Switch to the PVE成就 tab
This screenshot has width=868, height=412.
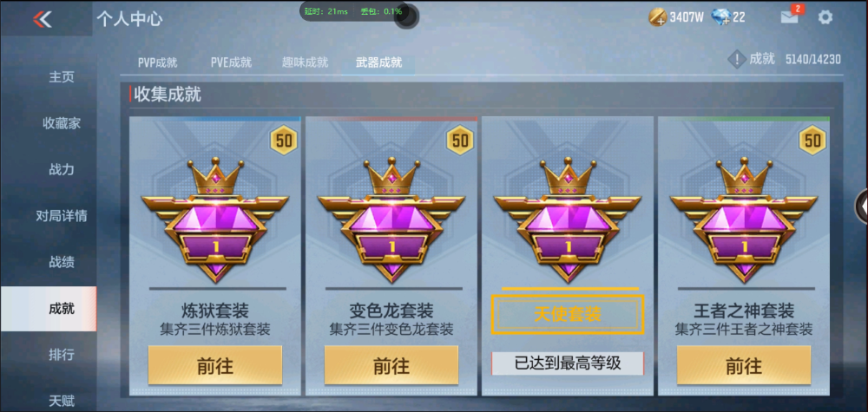[231, 62]
